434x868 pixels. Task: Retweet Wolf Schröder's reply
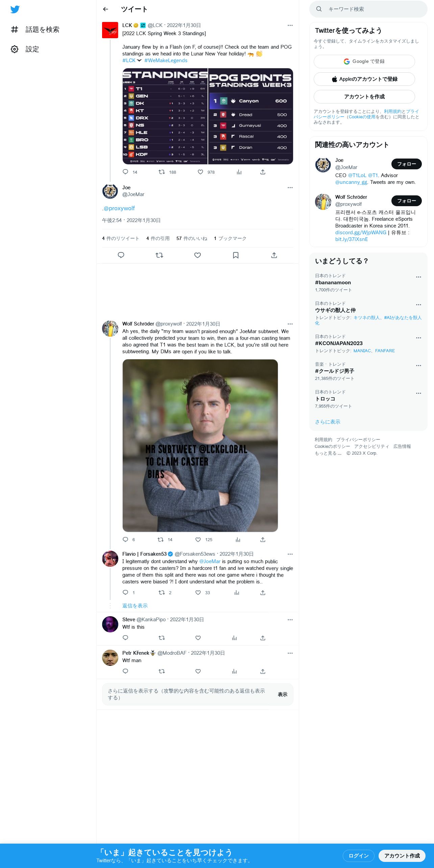pos(161,539)
